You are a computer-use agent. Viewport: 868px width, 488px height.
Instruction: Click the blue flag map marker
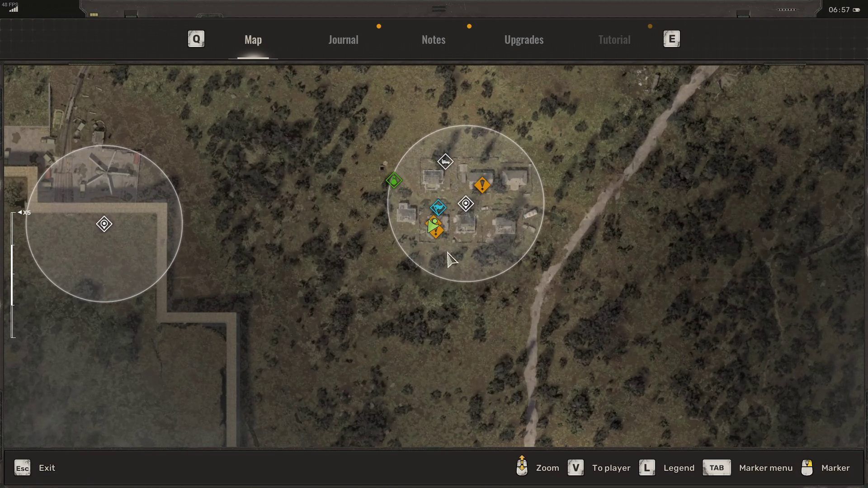coord(438,208)
